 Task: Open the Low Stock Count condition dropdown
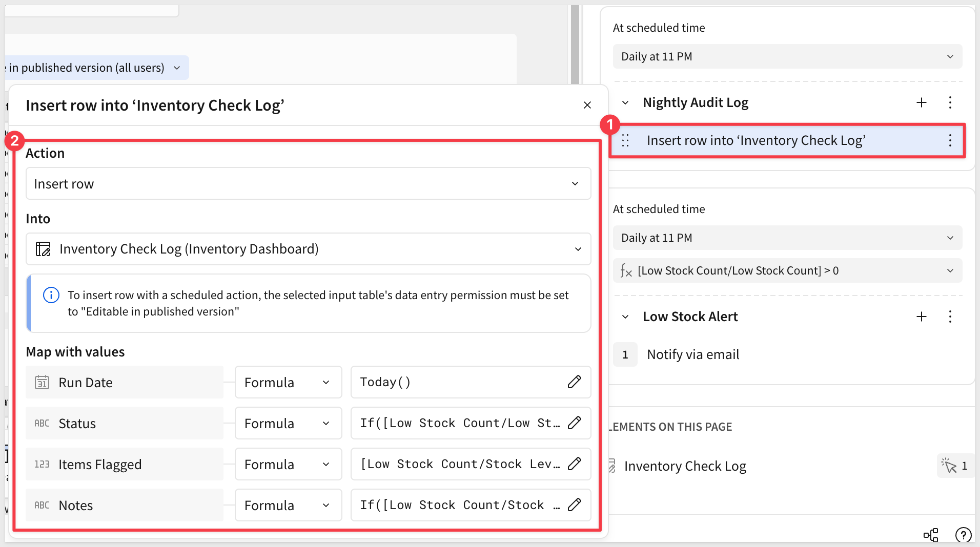pos(787,271)
